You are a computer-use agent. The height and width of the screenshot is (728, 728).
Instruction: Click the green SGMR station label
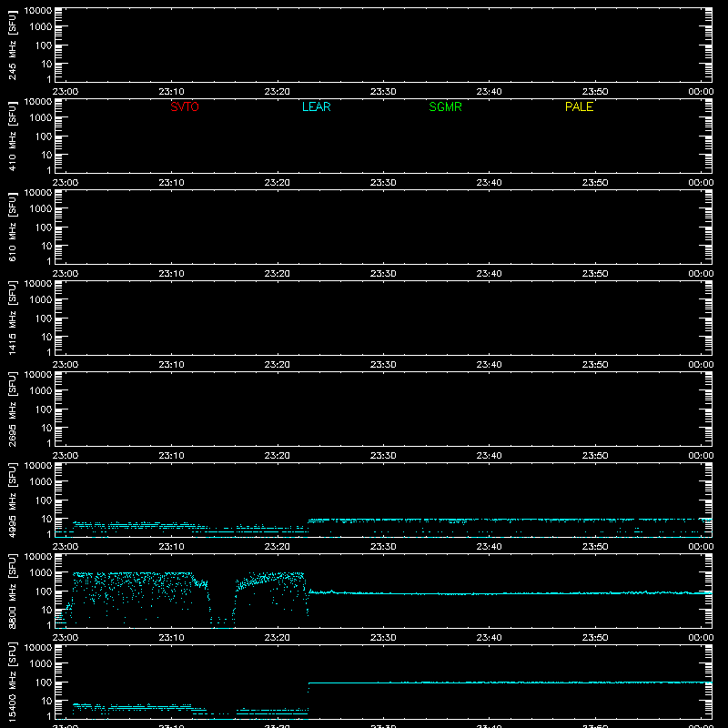[x=445, y=106]
